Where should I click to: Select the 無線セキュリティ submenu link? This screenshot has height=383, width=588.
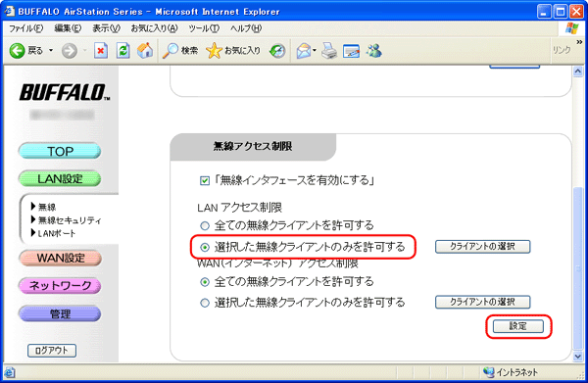70,220
